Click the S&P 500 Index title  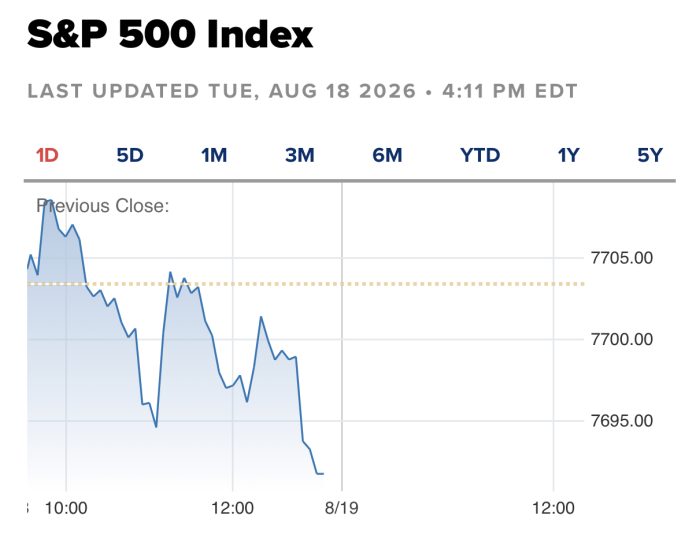pos(170,34)
